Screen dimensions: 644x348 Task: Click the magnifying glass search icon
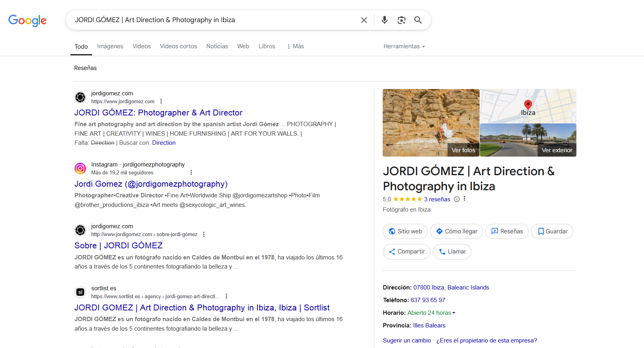(x=418, y=20)
